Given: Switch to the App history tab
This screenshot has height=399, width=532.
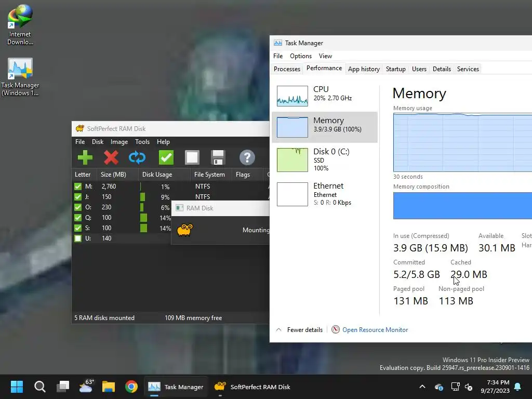Looking at the screenshot, I should tap(364, 69).
